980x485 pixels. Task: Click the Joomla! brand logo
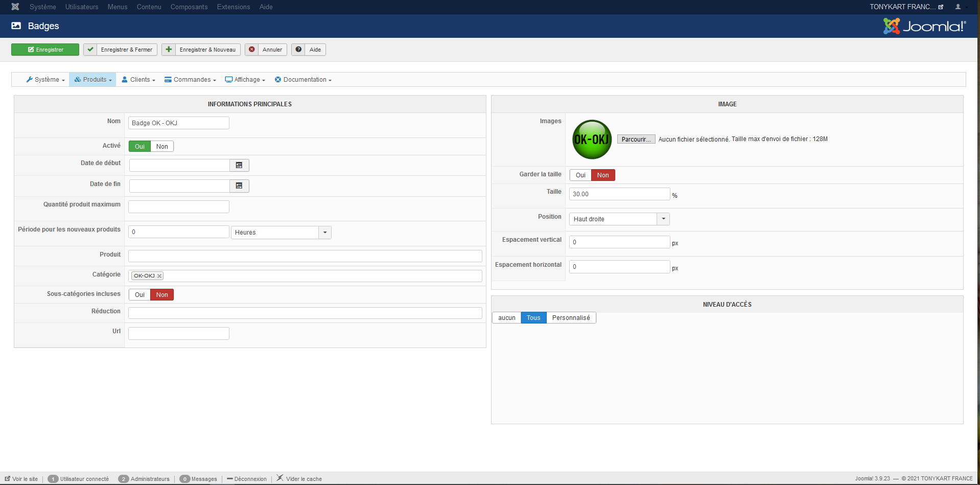pos(924,26)
